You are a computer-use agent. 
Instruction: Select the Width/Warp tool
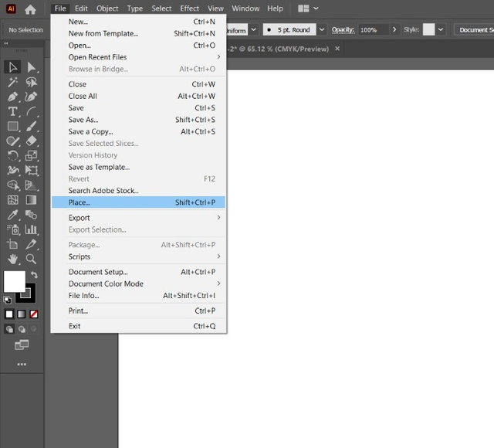(12, 170)
